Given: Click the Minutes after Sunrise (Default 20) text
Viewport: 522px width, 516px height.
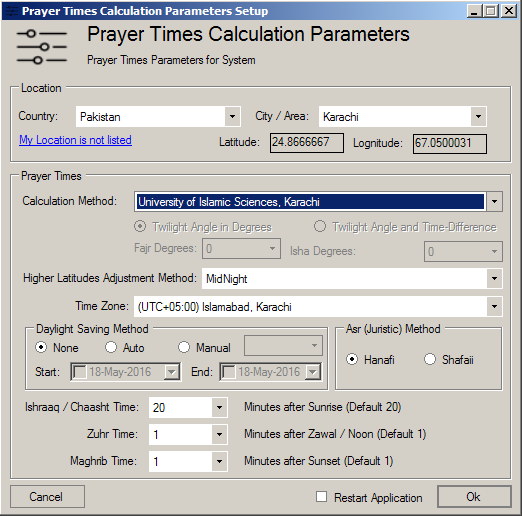Looking at the screenshot, I should (x=323, y=407).
